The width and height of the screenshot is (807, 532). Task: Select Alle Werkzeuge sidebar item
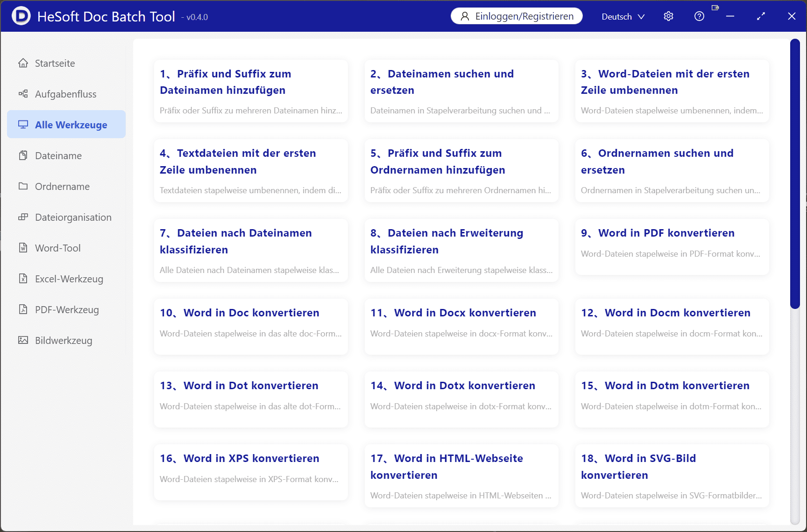(66, 125)
